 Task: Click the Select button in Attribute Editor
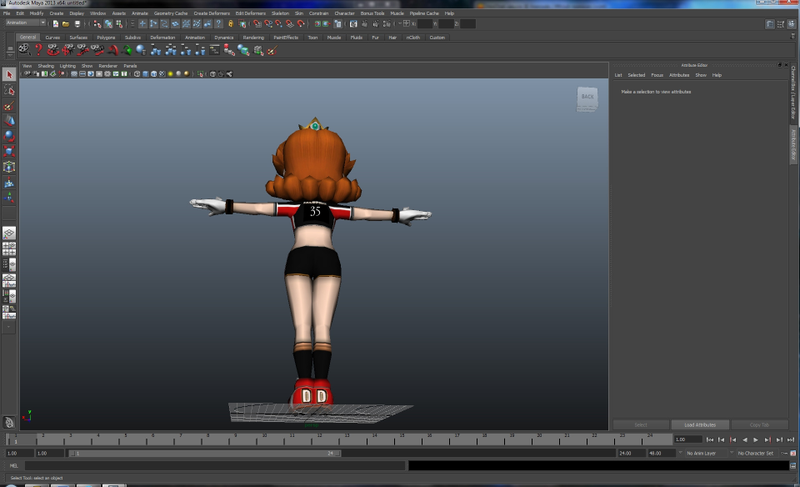click(x=641, y=425)
